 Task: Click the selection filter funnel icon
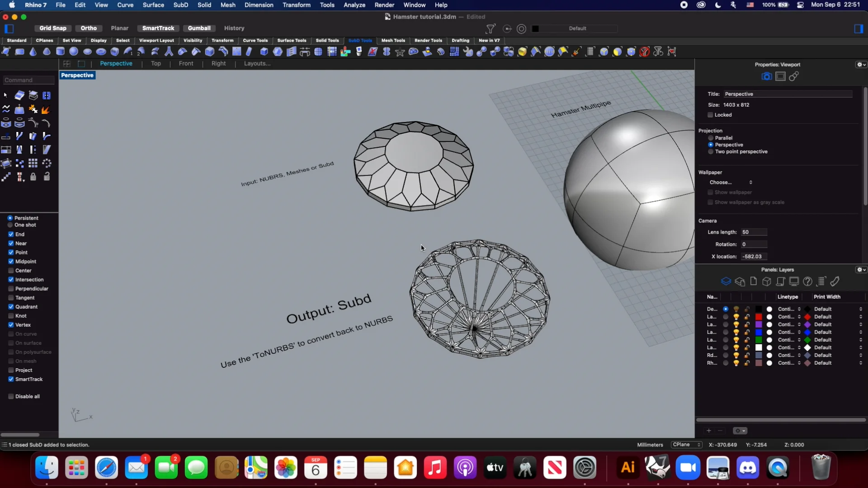tap(490, 28)
